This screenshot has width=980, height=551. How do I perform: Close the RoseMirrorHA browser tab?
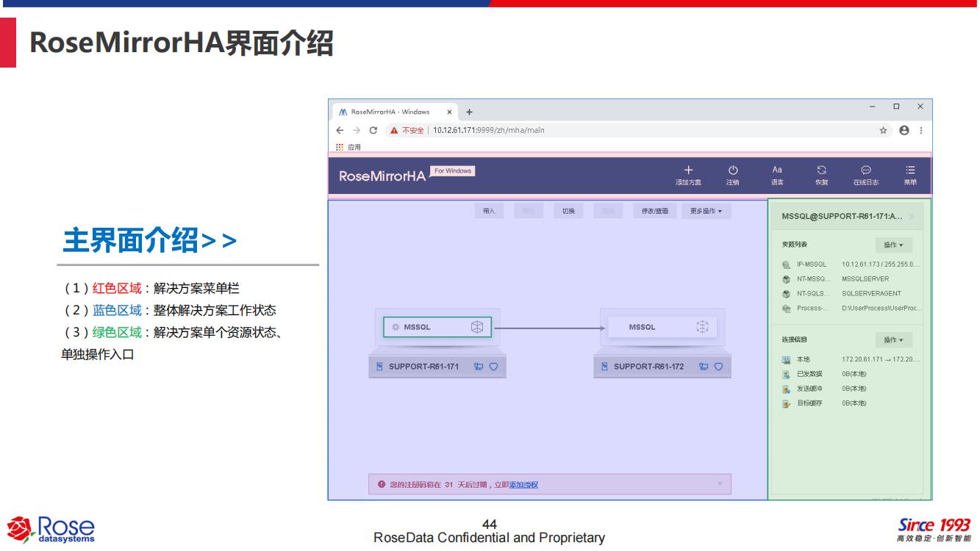(449, 112)
